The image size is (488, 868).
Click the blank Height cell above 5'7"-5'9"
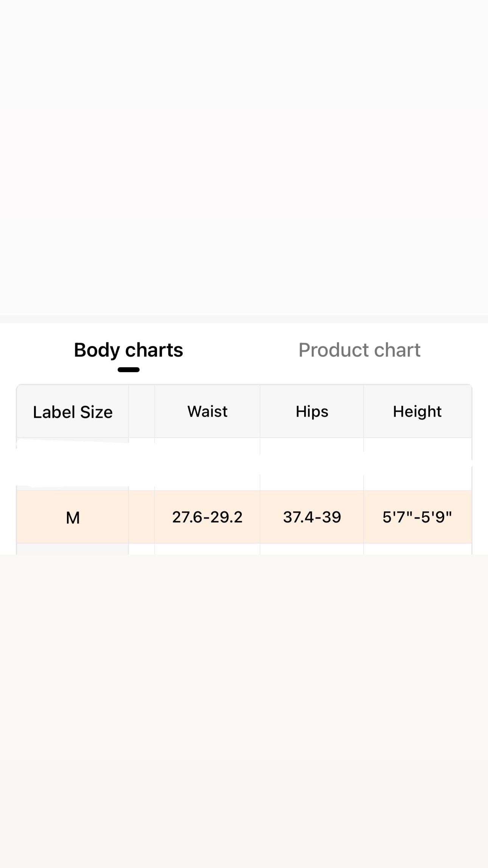417,464
